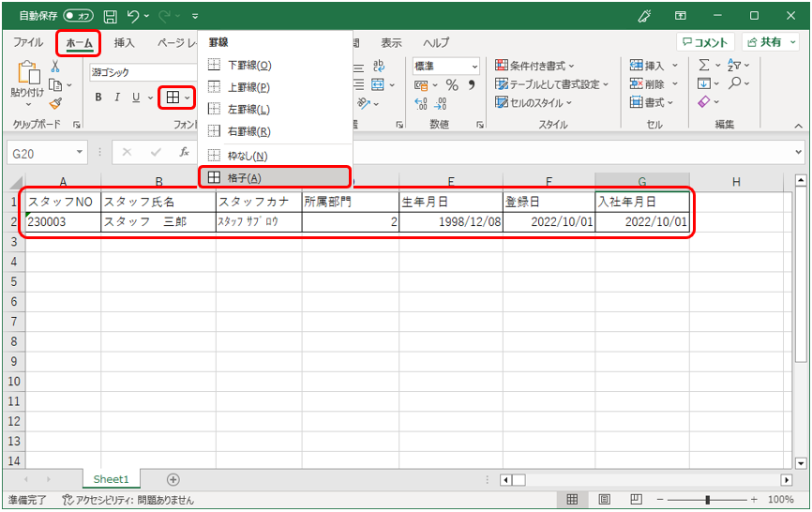The height and width of the screenshot is (512, 812).
Task: Open the ヘルプ ribbon tab
Action: (x=436, y=43)
